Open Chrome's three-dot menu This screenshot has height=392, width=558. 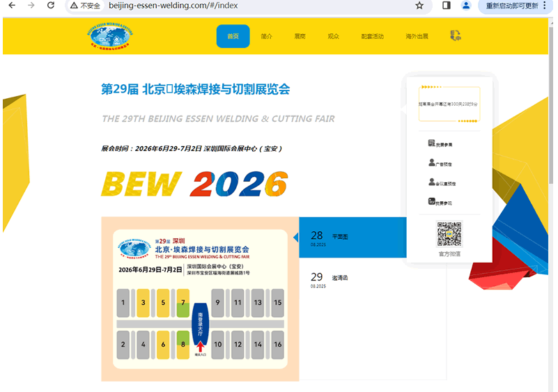545,6
